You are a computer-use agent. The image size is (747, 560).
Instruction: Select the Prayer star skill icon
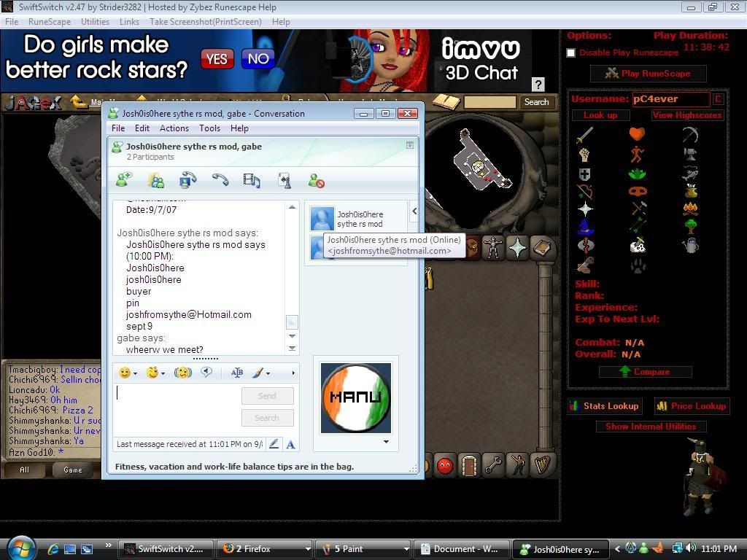click(585, 209)
